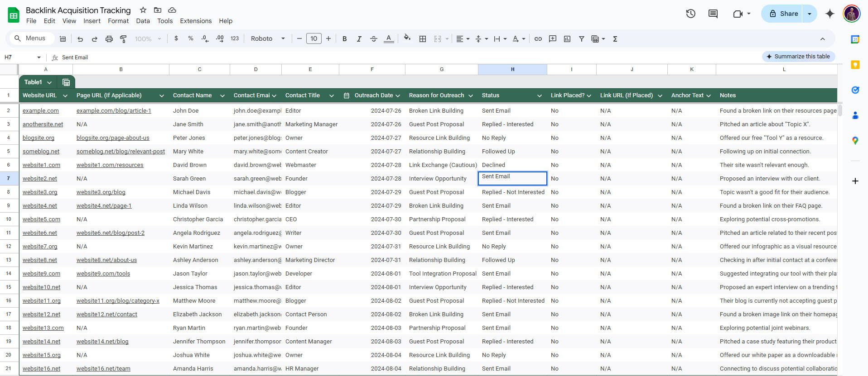
Task: Open the fill color picker
Action: pos(407,39)
